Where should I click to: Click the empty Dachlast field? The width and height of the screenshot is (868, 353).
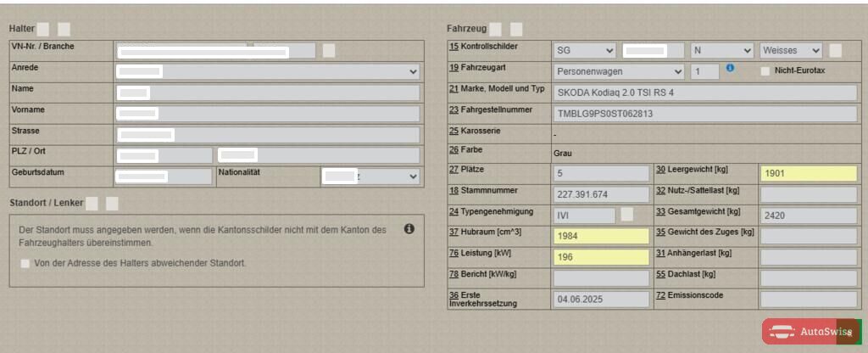pyautogui.click(x=809, y=278)
